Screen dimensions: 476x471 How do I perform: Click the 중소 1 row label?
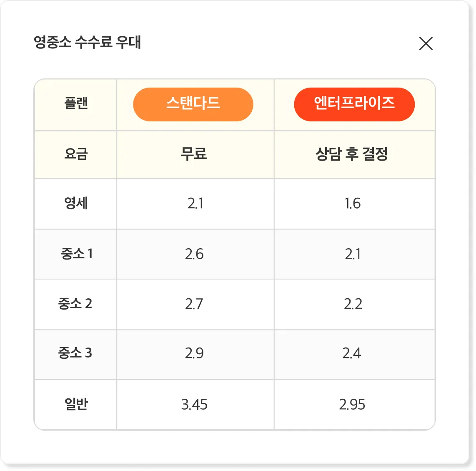(77, 253)
